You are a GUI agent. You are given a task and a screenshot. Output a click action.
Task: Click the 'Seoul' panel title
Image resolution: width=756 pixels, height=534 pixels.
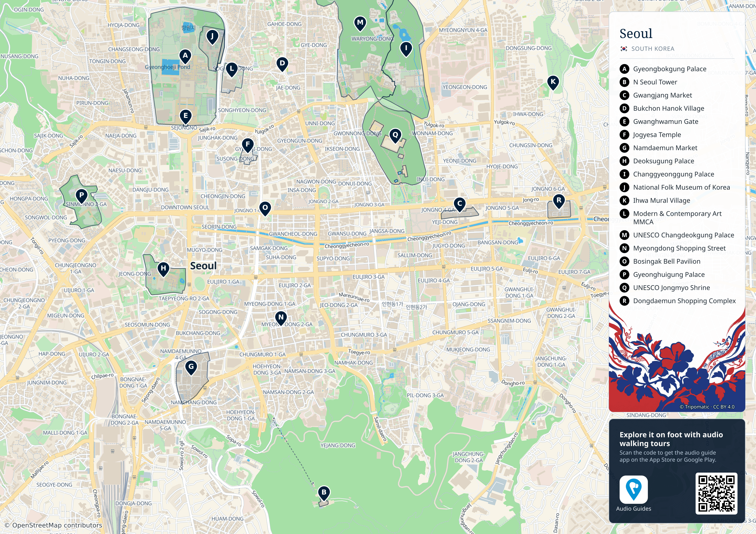[x=636, y=33]
